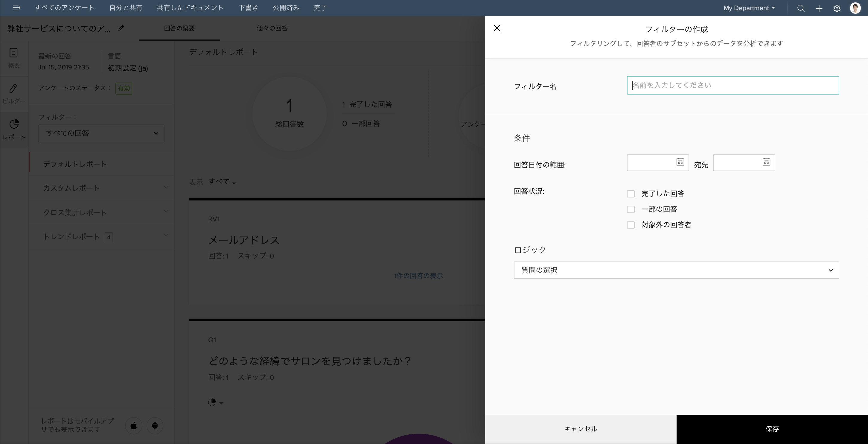Click the レポート sidebar pie icon

coord(14,124)
